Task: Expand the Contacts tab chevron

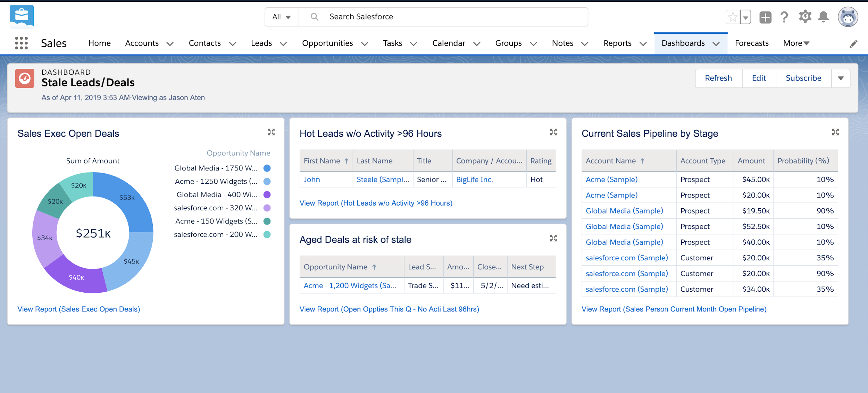Action: pyautogui.click(x=233, y=44)
